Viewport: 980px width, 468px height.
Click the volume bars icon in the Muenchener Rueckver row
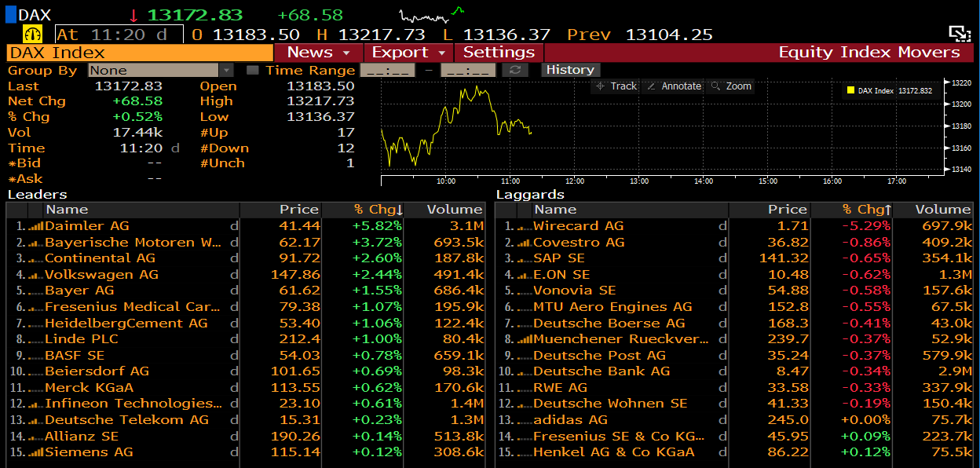pyautogui.click(x=525, y=339)
